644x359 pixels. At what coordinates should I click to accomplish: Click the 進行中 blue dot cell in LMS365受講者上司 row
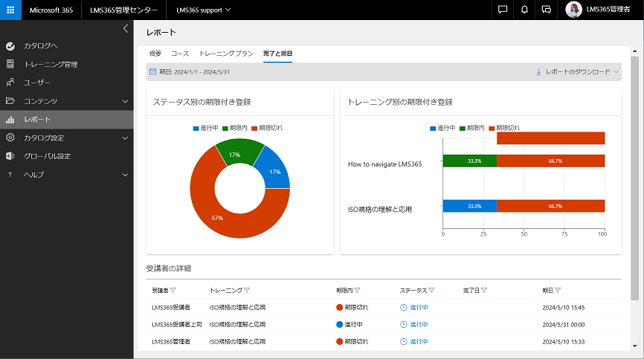click(x=350, y=325)
